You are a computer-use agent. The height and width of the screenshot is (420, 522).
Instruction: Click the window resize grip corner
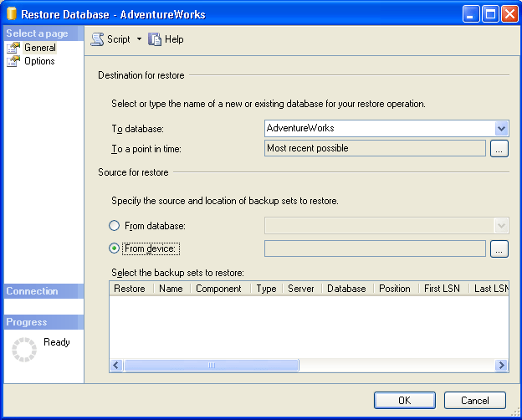click(x=514, y=412)
